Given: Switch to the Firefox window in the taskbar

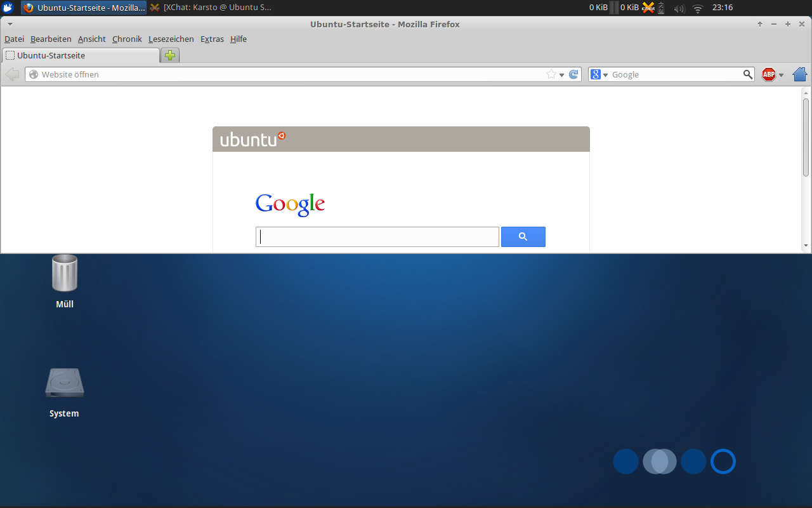Looking at the screenshot, I should click(x=84, y=8).
